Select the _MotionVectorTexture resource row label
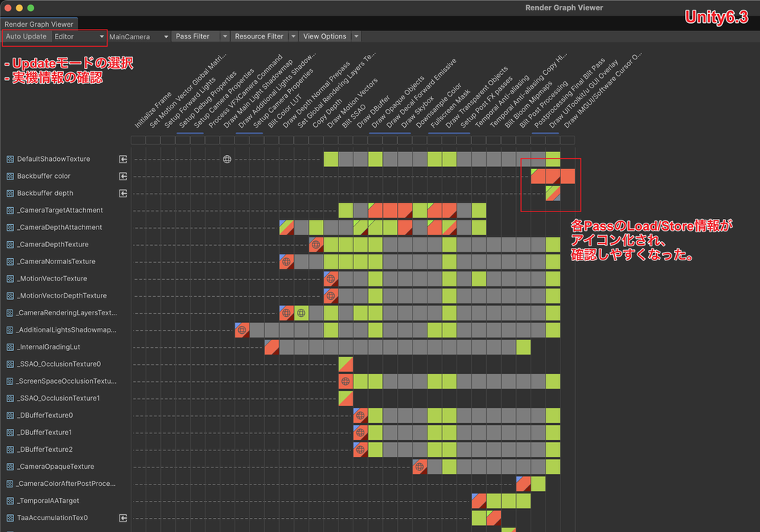Viewport: 760px width, 532px height. click(x=52, y=278)
